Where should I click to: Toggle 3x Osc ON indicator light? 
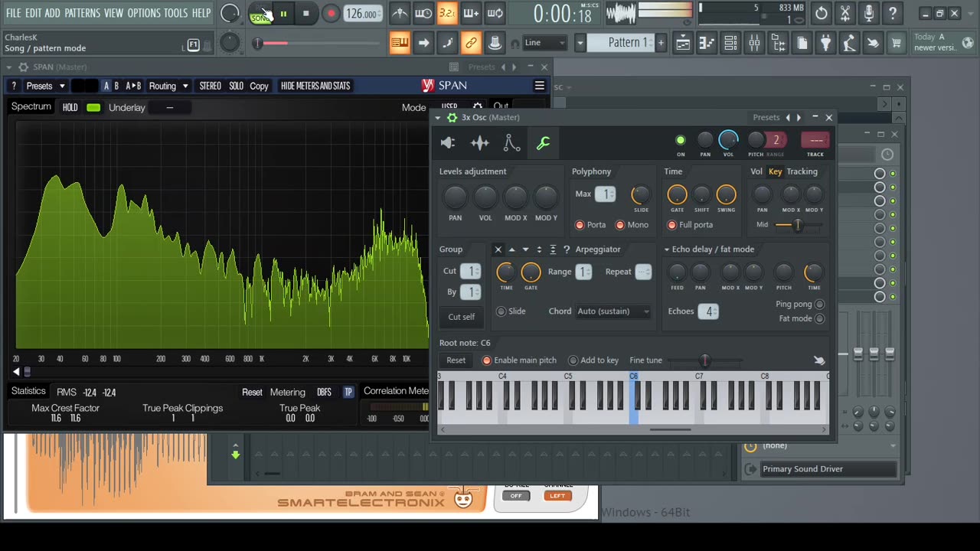[x=680, y=140]
